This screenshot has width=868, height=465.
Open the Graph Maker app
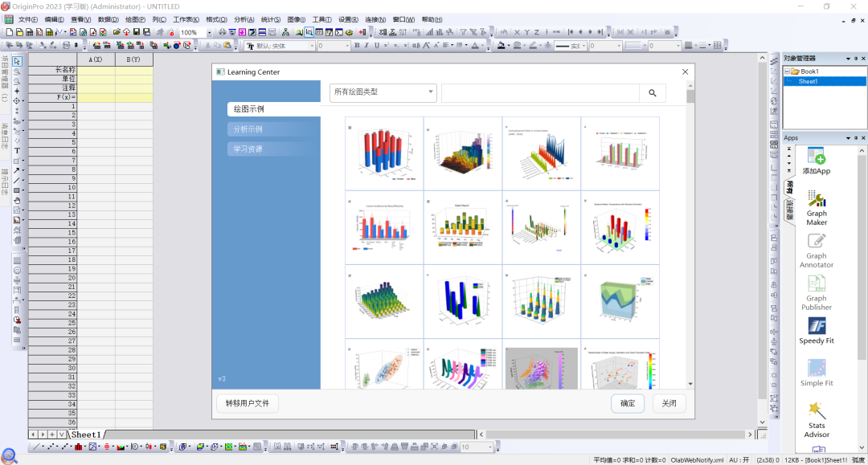coord(816,208)
